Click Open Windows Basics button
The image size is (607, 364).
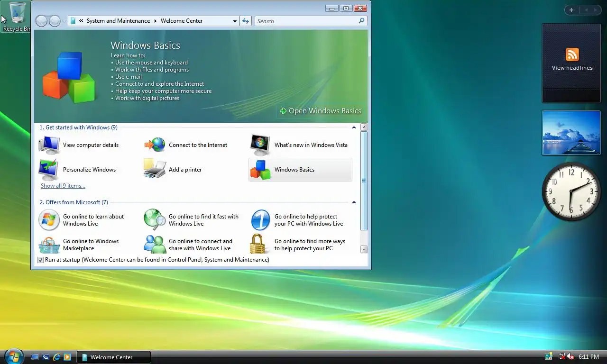coord(321,111)
